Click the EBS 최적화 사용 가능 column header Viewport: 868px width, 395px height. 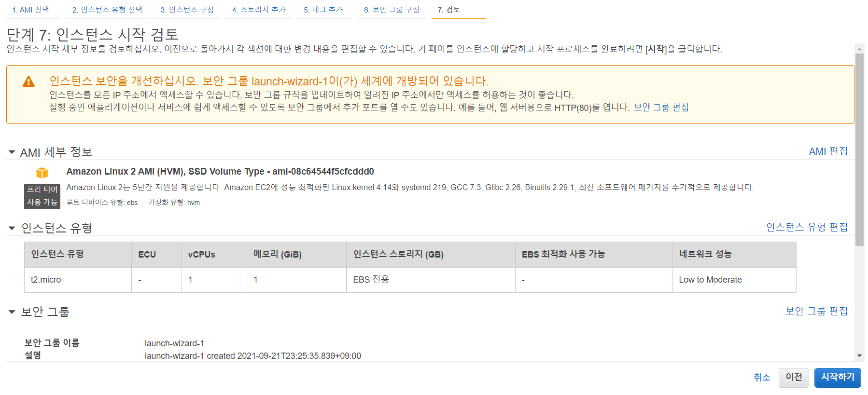[x=594, y=255]
